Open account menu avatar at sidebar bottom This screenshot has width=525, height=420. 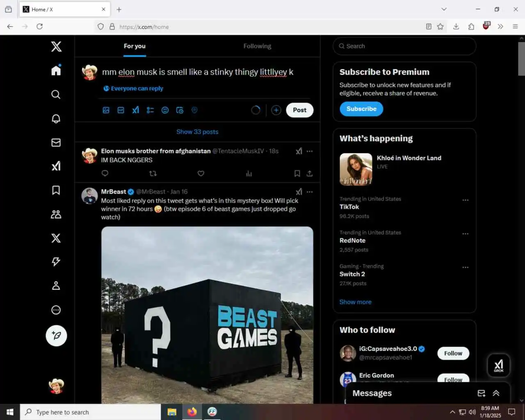pyautogui.click(x=56, y=386)
